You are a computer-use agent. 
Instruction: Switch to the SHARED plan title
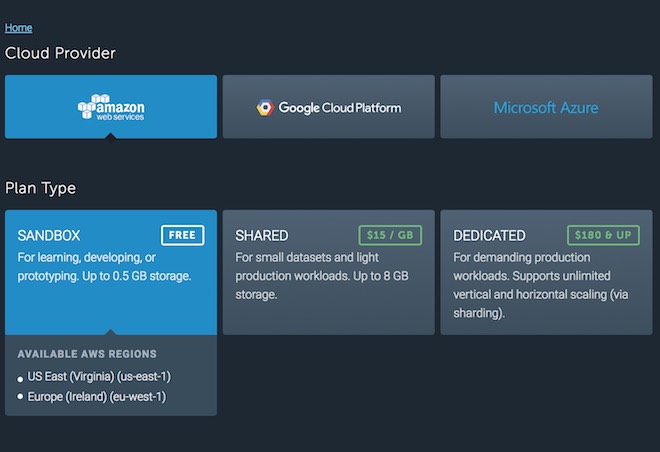click(261, 236)
